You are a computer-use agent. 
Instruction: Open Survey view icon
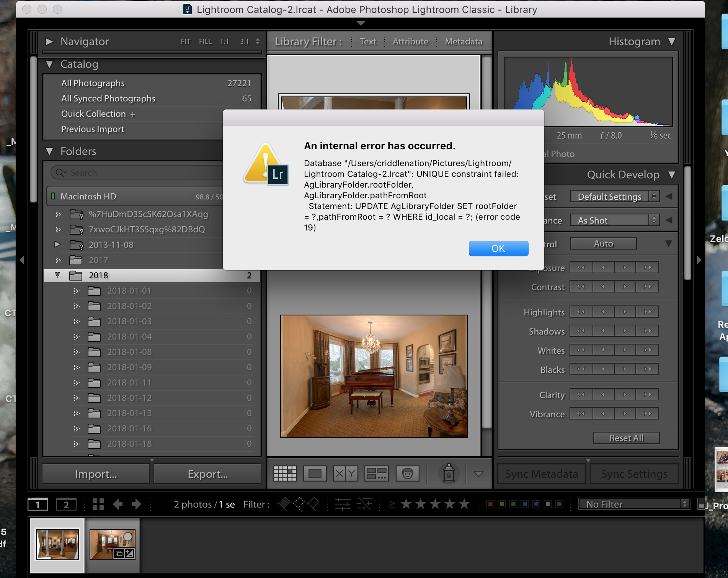(x=376, y=474)
